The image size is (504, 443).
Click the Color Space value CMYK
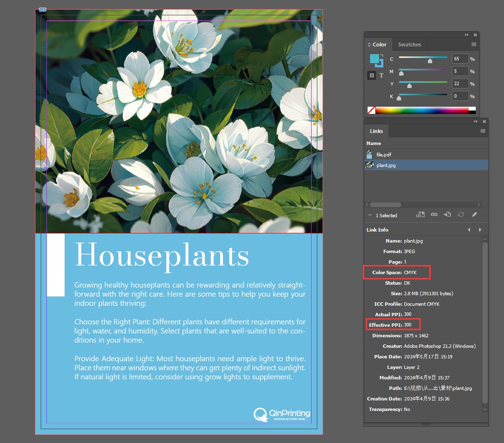point(410,272)
